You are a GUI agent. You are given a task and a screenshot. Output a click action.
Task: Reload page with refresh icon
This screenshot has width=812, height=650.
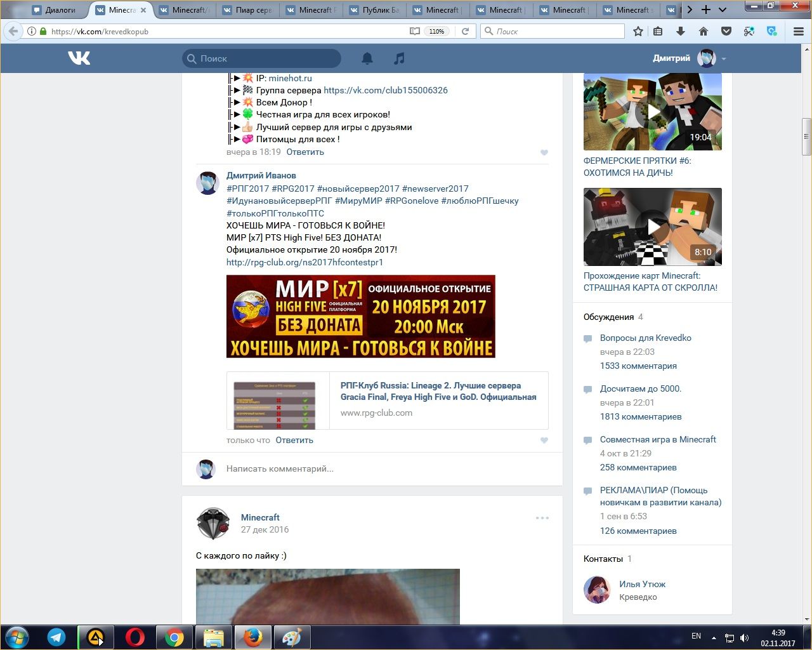(465, 31)
